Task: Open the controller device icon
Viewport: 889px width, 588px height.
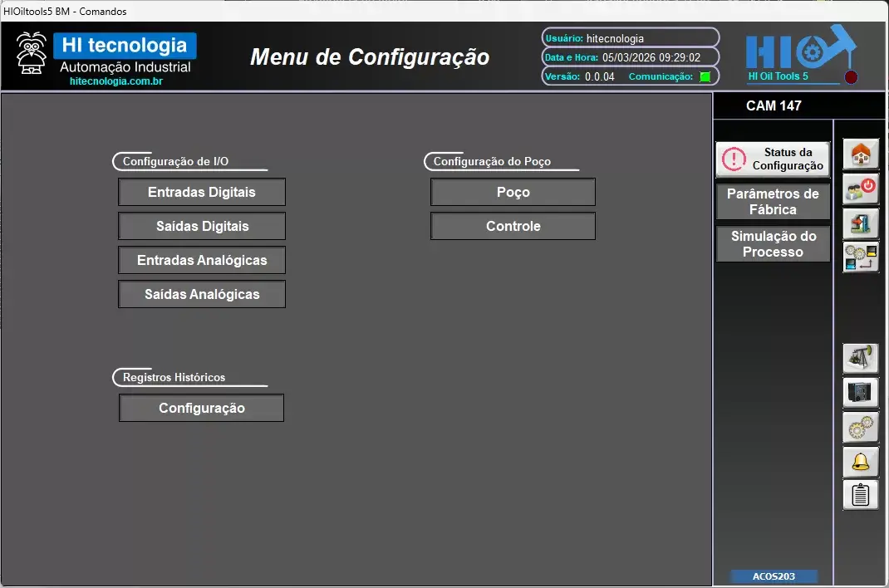Action: click(x=861, y=393)
